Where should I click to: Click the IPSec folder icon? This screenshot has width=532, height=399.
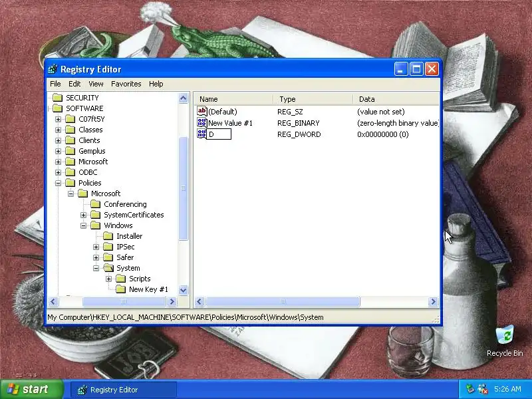[x=108, y=247]
